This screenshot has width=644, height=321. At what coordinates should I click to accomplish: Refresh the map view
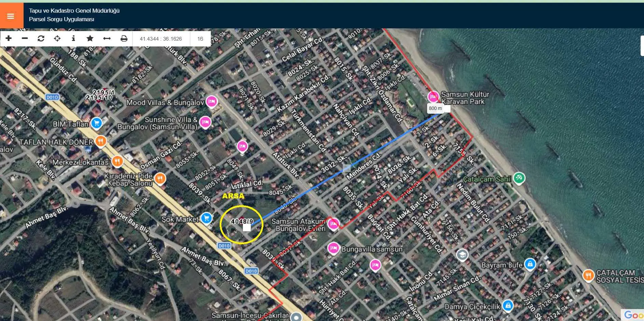pos(41,39)
